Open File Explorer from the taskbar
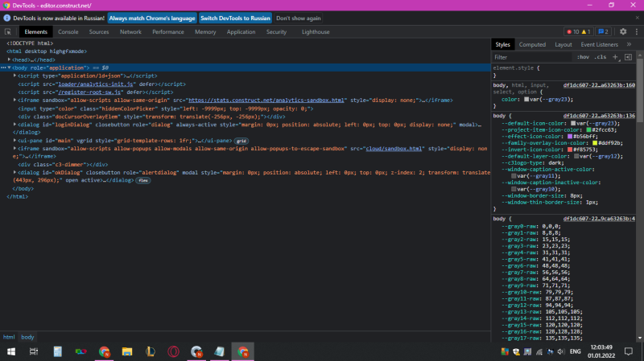The width and height of the screenshot is (644, 361). pos(127,351)
